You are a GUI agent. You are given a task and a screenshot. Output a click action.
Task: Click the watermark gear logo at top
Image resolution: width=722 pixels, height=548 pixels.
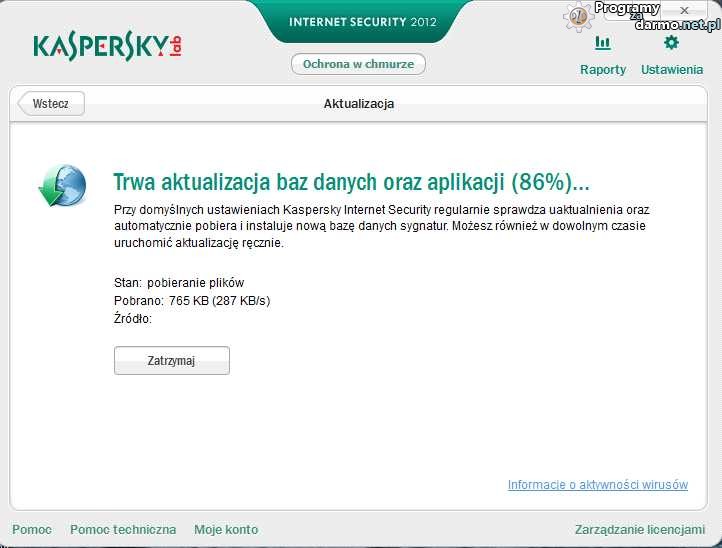tap(578, 17)
